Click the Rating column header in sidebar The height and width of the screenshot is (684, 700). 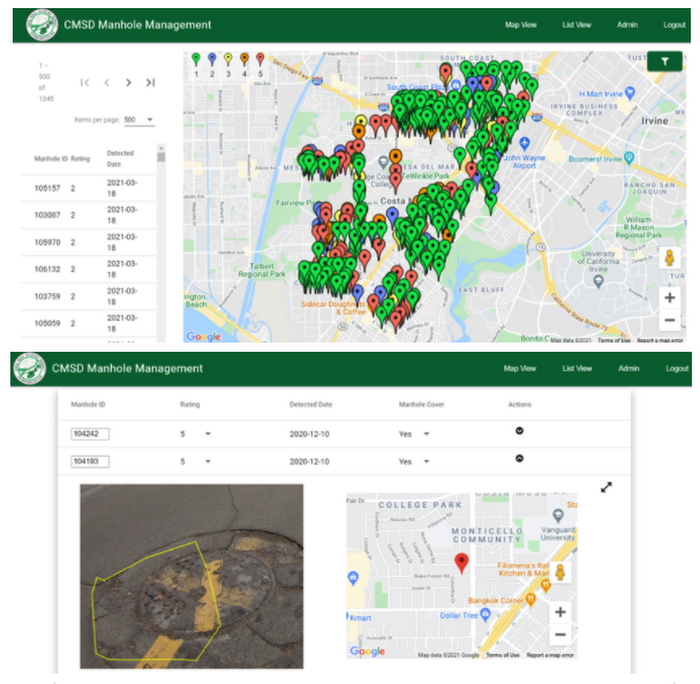80,158
